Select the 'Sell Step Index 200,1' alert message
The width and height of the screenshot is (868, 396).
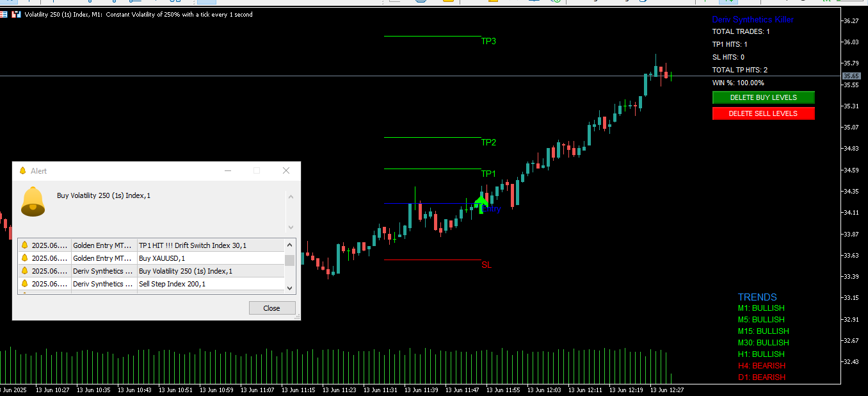pos(172,284)
